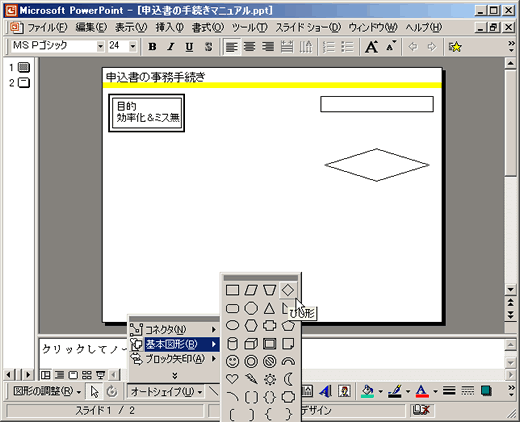Toggle Italic formatting
The height and width of the screenshot is (422, 520).
pos(171,47)
